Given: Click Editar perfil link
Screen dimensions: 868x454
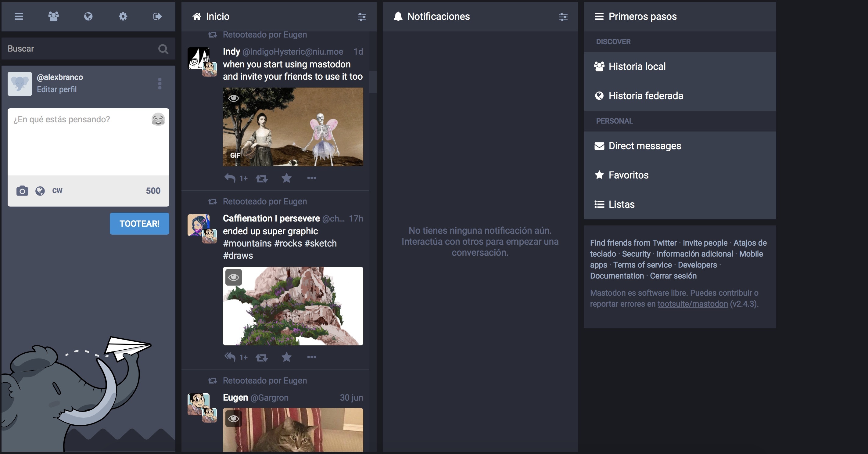Looking at the screenshot, I should coord(57,89).
